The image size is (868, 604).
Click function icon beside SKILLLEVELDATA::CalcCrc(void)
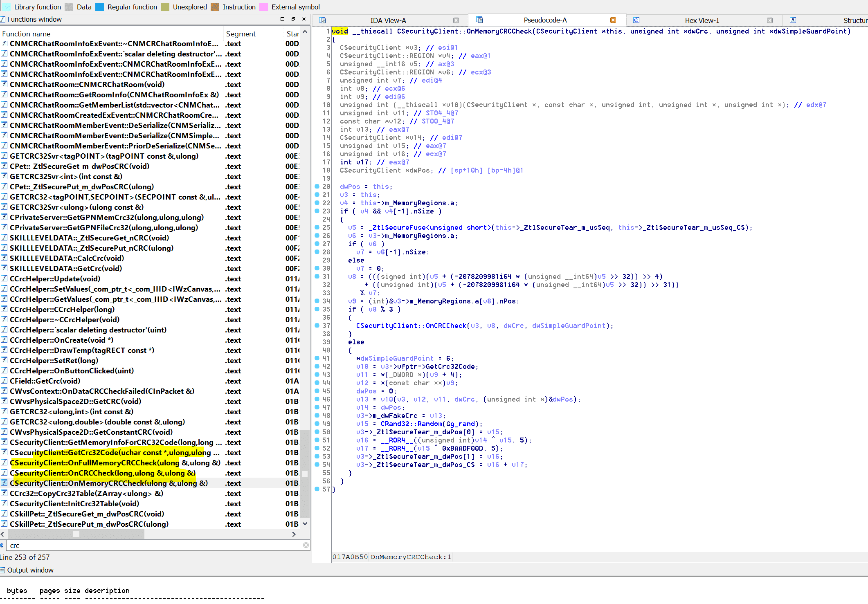pyautogui.click(x=4, y=258)
